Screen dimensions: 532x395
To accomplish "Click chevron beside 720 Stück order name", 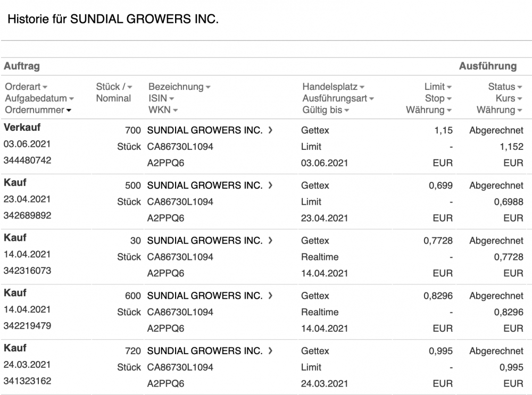I will coord(271,351).
